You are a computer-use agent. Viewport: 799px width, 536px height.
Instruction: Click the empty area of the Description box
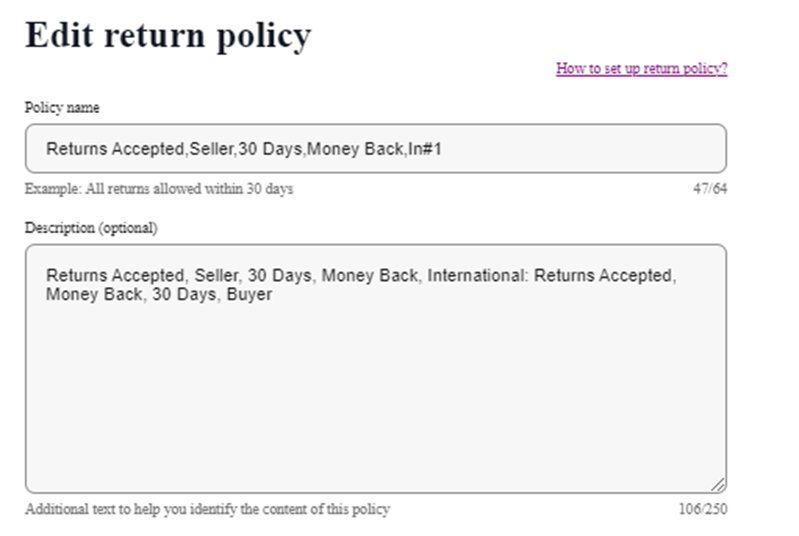coord(375,400)
